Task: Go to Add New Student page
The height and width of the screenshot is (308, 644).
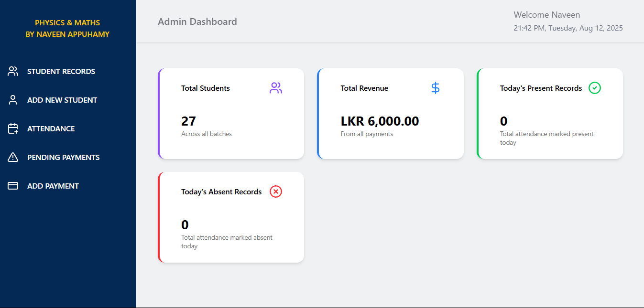Action: [62, 100]
